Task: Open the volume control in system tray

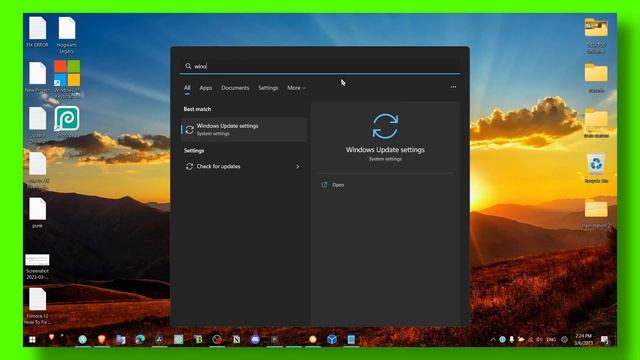Action: coord(540,340)
